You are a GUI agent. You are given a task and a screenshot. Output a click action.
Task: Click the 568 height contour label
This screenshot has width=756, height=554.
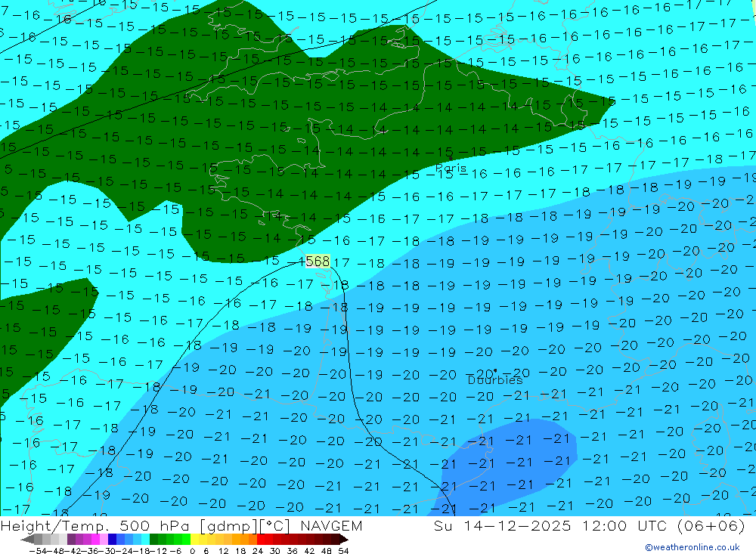point(318,262)
